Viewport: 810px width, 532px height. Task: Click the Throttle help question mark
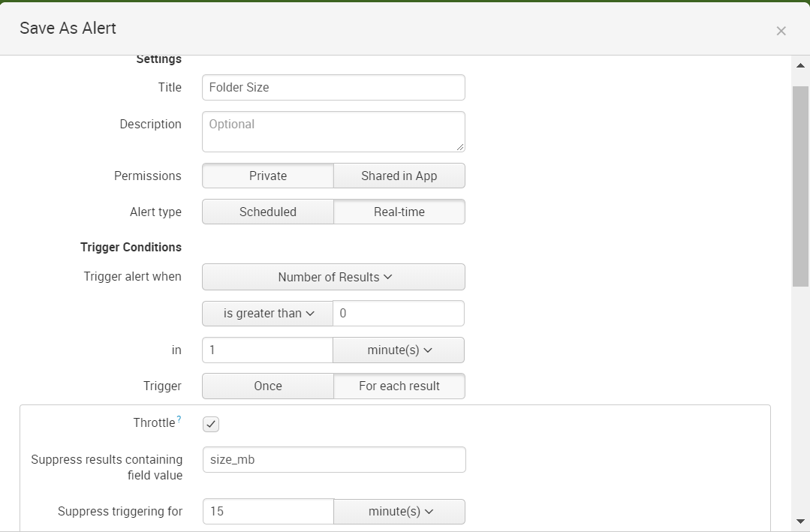177,418
